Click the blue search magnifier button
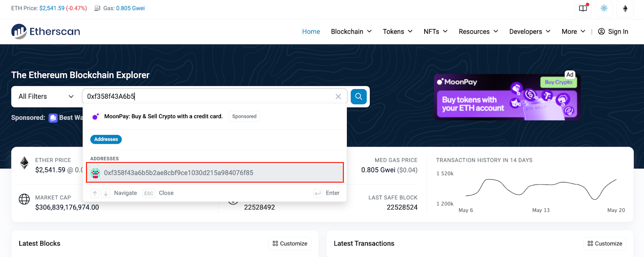Viewport: 644px width, 257px height. tap(359, 97)
